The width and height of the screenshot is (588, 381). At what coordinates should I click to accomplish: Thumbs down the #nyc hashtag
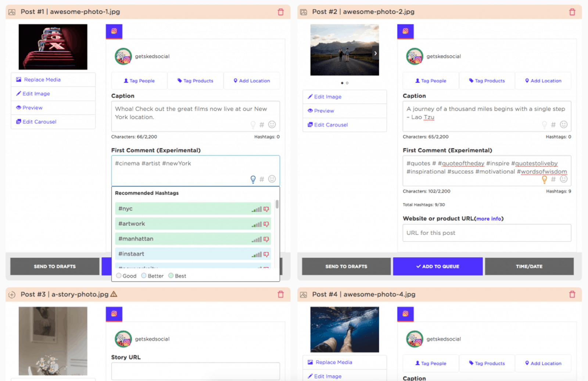pyautogui.click(x=266, y=209)
